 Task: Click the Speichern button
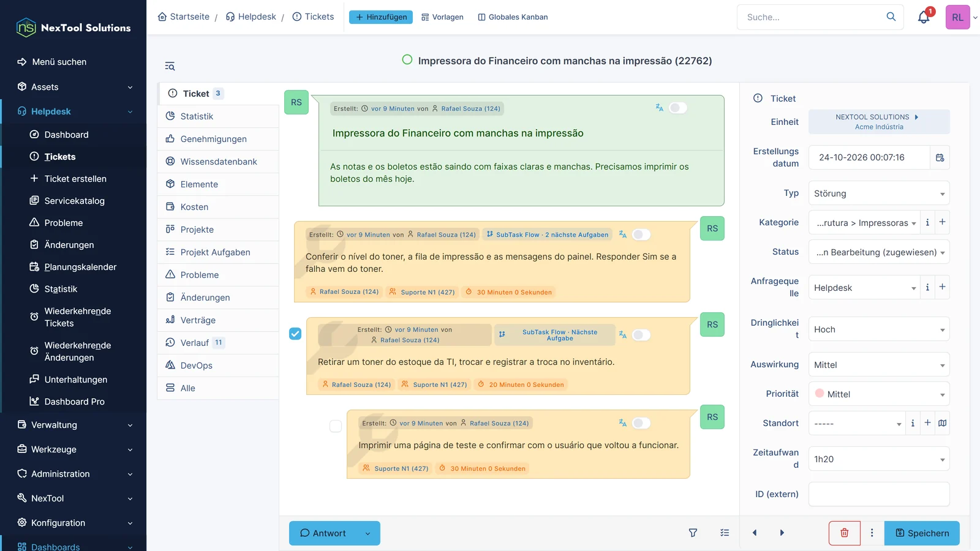pos(922,533)
